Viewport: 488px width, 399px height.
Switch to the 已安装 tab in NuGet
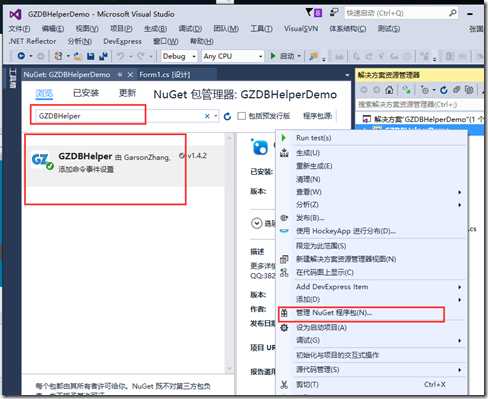point(86,93)
